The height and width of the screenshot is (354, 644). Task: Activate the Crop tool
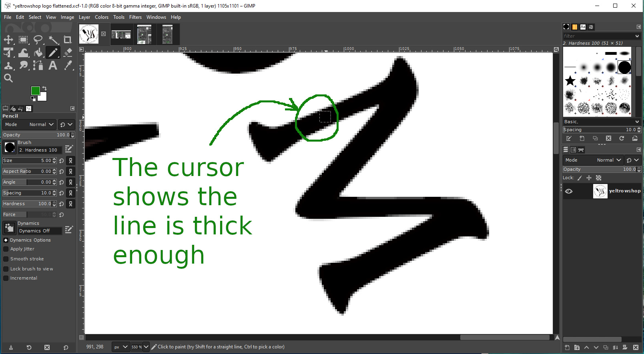pos(68,40)
